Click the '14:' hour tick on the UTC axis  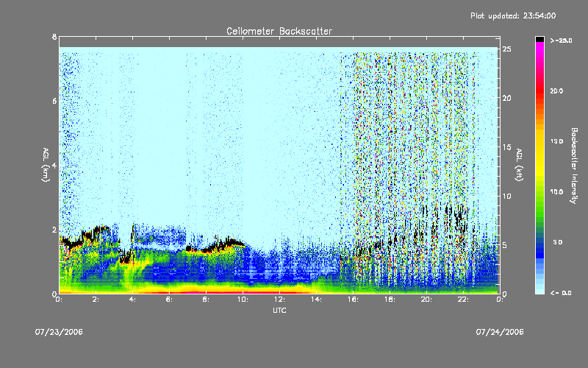[316, 300]
